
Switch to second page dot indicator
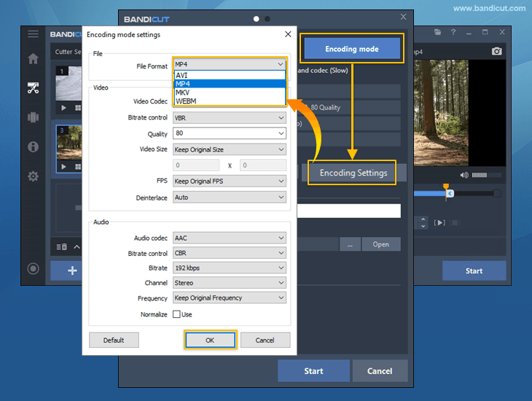click(267, 19)
